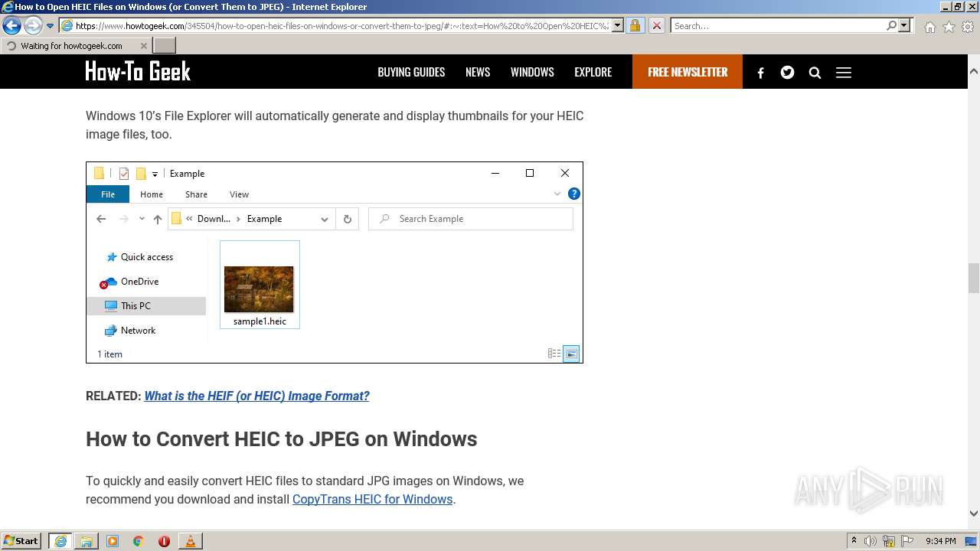Image resolution: width=980 pixels, height=551 pixels.
Task: Click the security lock icon
Action: click(635, 26)
